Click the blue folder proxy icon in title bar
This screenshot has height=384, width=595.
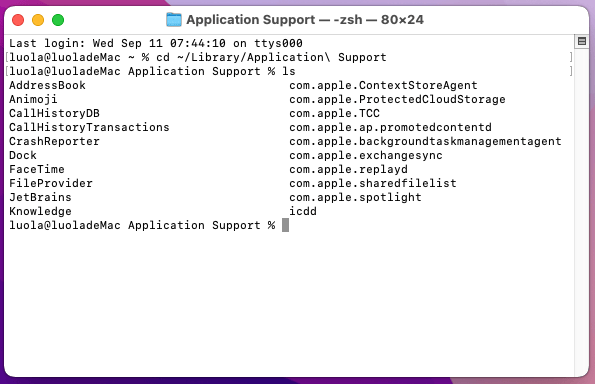pos(174,20)
